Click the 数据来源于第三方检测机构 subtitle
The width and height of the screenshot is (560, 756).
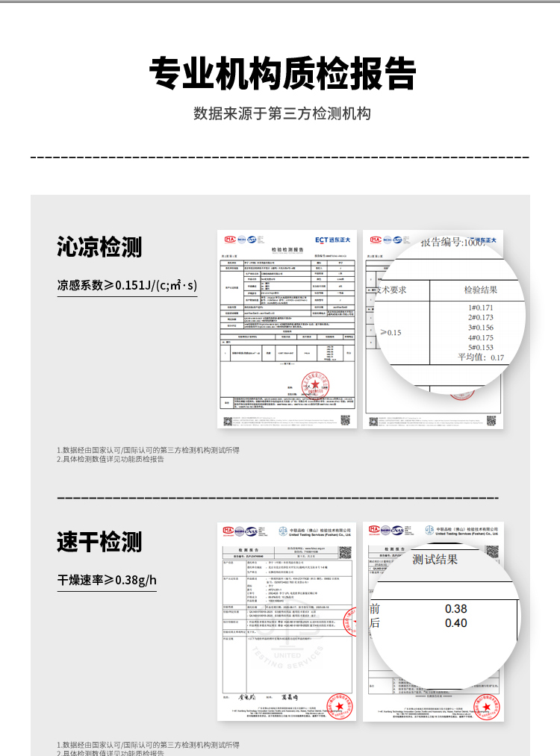(x=281, y=113)
